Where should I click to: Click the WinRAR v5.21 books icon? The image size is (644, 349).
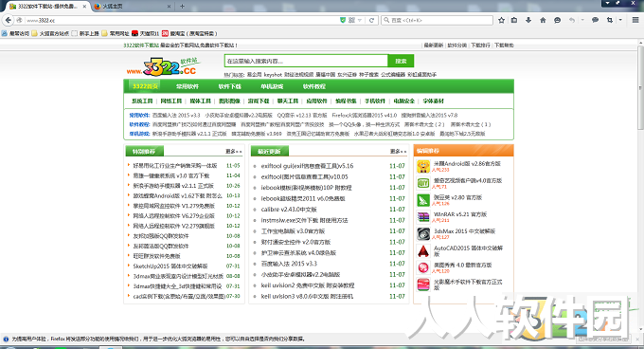(x=423, y=217)
